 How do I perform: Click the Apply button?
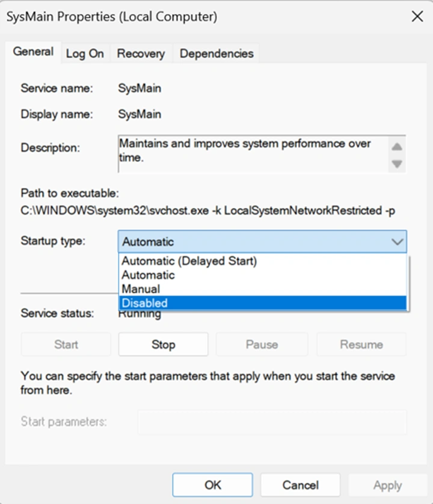coord(387,485)
